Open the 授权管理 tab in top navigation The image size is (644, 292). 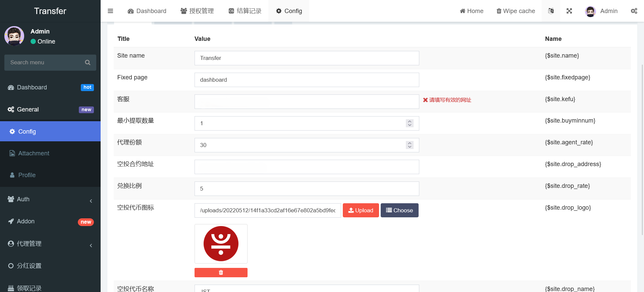tap(197, 11)
